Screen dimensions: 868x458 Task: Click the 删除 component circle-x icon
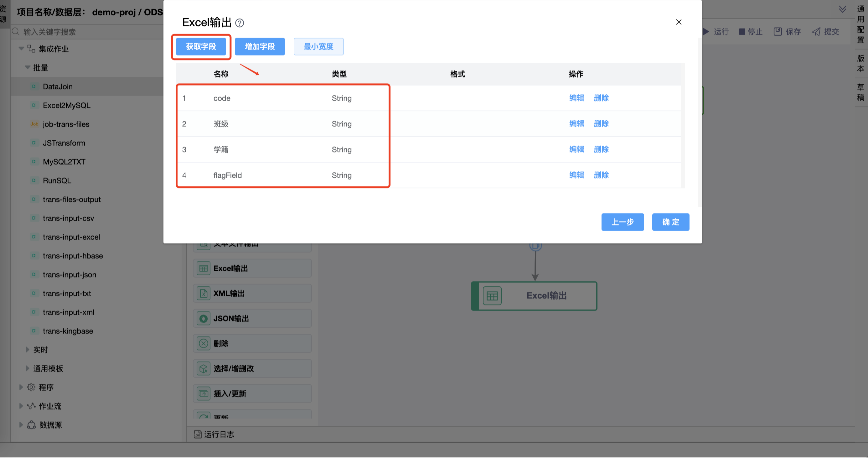click(x=204, y=344)
